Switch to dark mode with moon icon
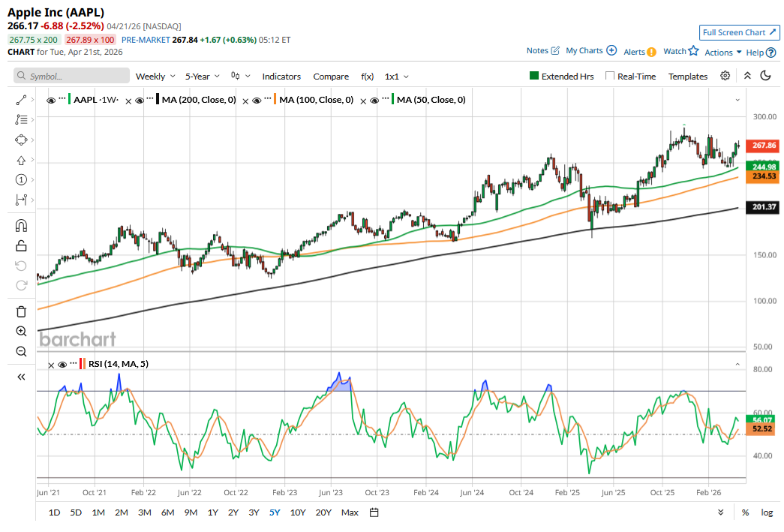784x532 pixels. (766, 76)
